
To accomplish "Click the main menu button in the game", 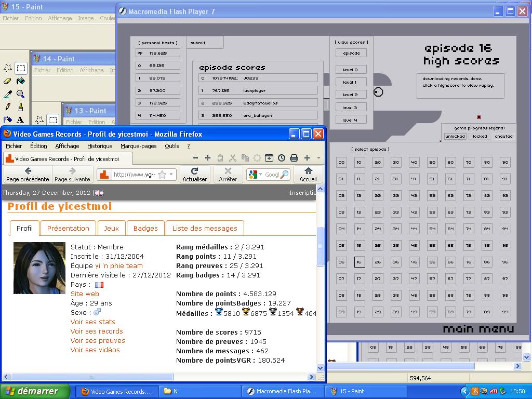I will 478,329.
